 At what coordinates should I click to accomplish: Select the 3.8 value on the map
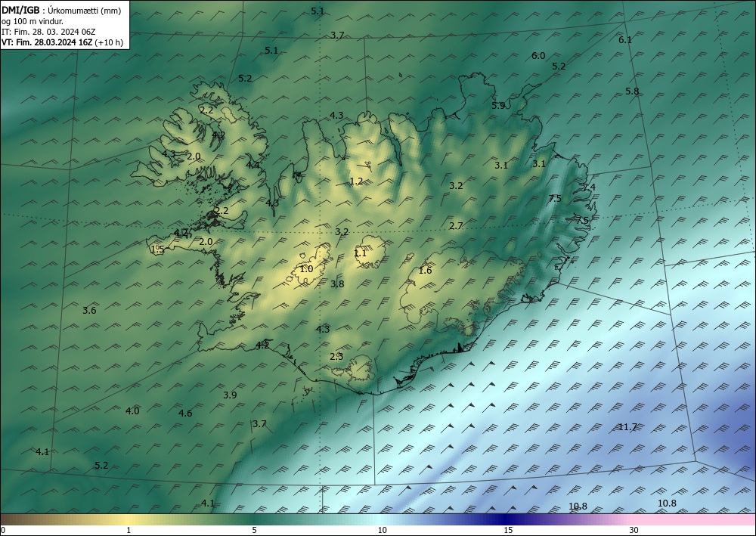[x=337, y=284]
